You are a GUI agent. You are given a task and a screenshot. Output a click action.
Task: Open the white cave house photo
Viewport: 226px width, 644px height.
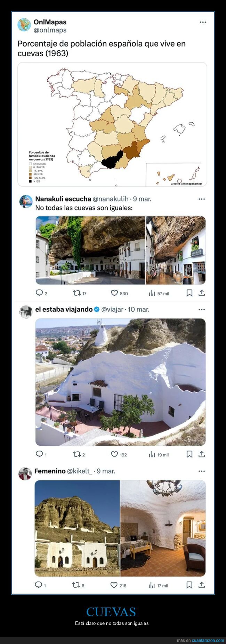tap(120, 382)
